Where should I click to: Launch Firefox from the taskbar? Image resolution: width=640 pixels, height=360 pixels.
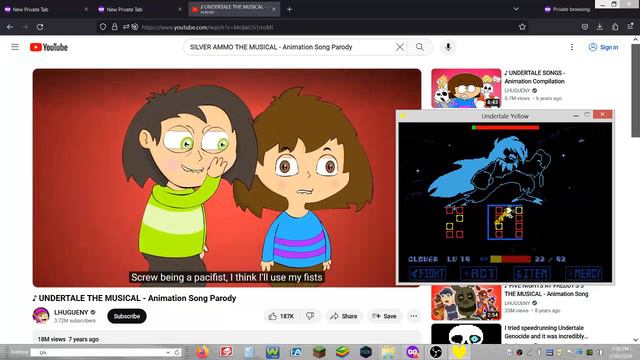coord(202,352)
